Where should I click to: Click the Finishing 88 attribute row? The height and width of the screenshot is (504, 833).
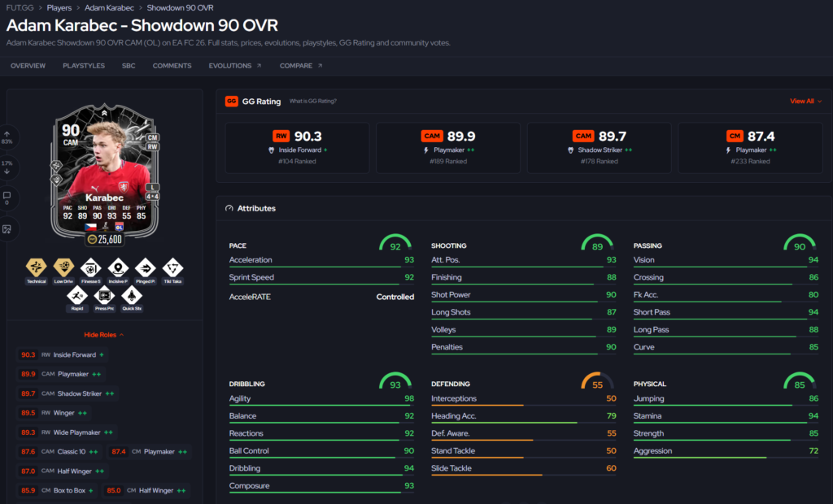coord(524,278)
